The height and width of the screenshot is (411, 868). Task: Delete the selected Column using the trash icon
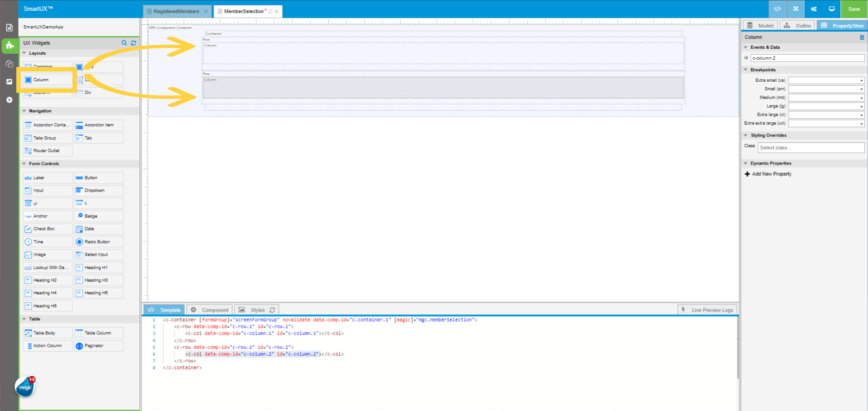point(861,37)
